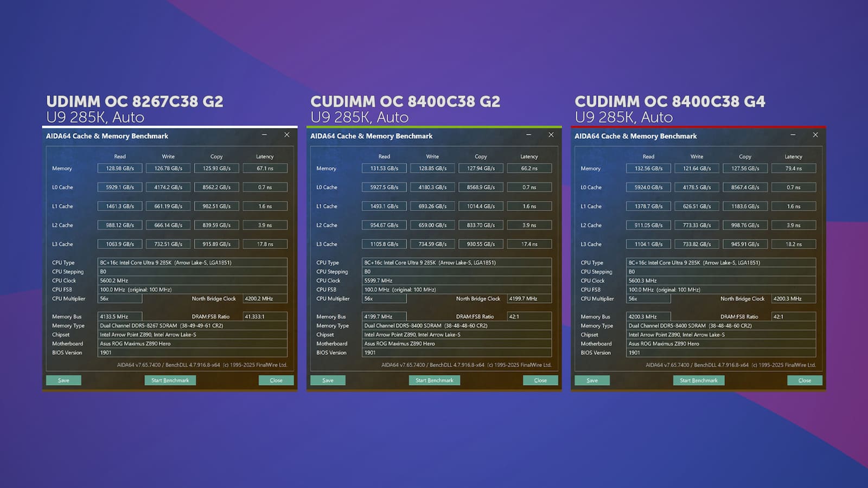868x488 pixels.
Task: Select Memory Copy value 125.93 GB/s
Action: click(x=216, y=168)
